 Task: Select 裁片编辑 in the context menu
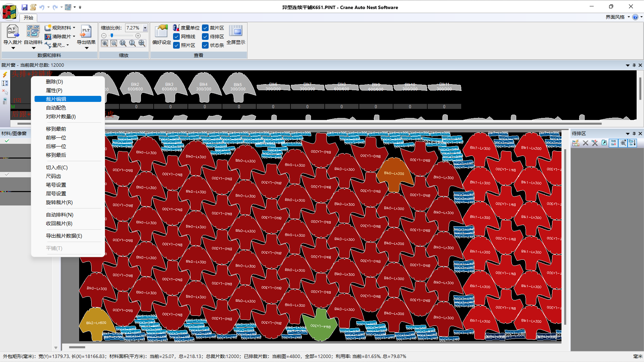click(x=68, y=99)
